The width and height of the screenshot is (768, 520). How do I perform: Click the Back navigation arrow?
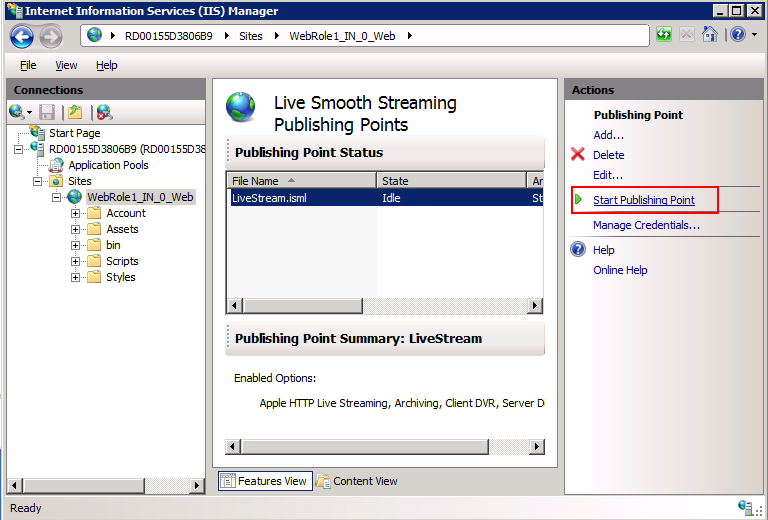point(22,36)
